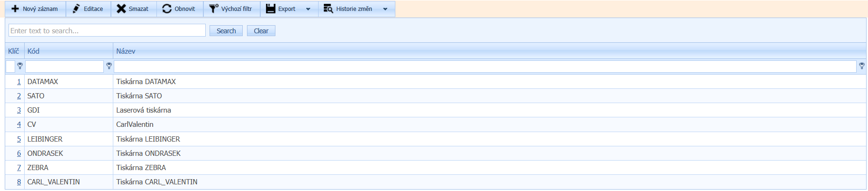The height and width of the screenshot is (191, 868).
Task: Expand the Historie změn dropdown arrow
Action: [385, 9]
